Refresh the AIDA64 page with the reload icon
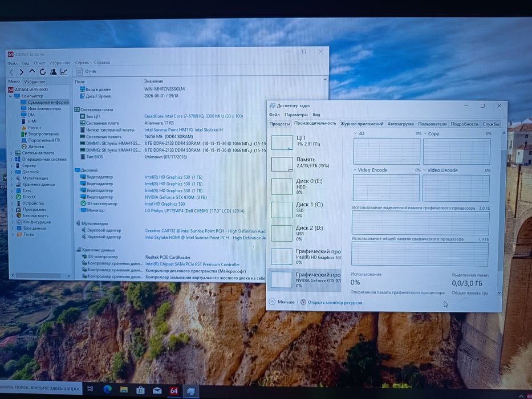The image size is (532, 399). [42, 72]
